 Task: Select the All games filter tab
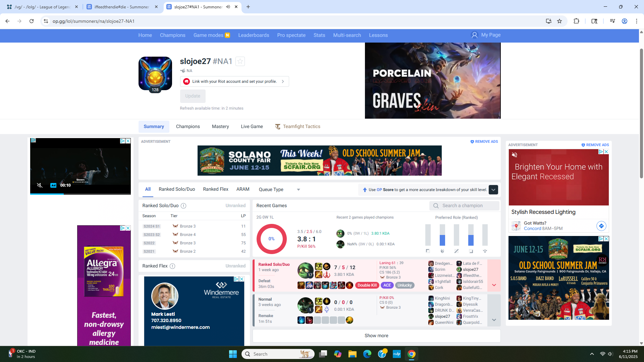coord(148,189)
